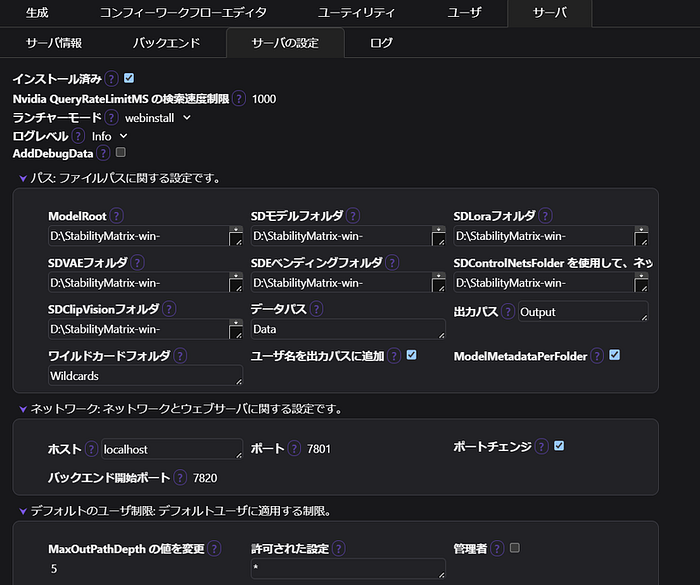Click help icon beside ワイルドカードフォルダ
Viewport: 700px width, 585px height.
click(180, 356)
